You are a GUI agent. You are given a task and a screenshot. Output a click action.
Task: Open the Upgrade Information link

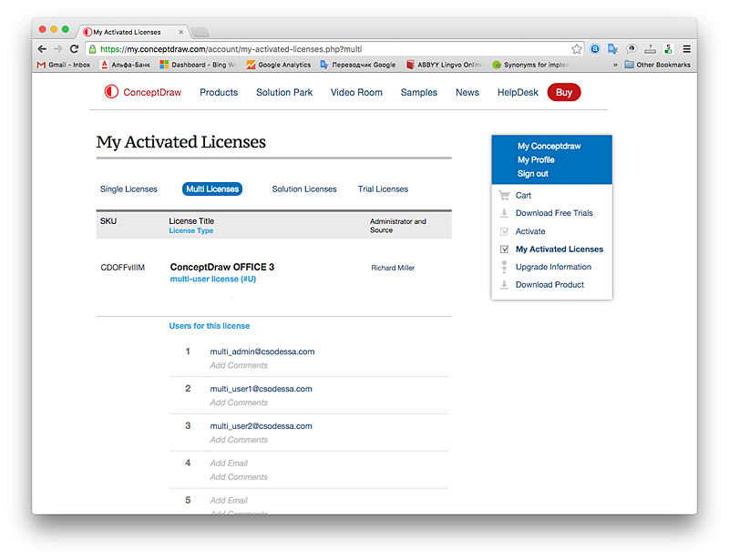tap(553, 267)
